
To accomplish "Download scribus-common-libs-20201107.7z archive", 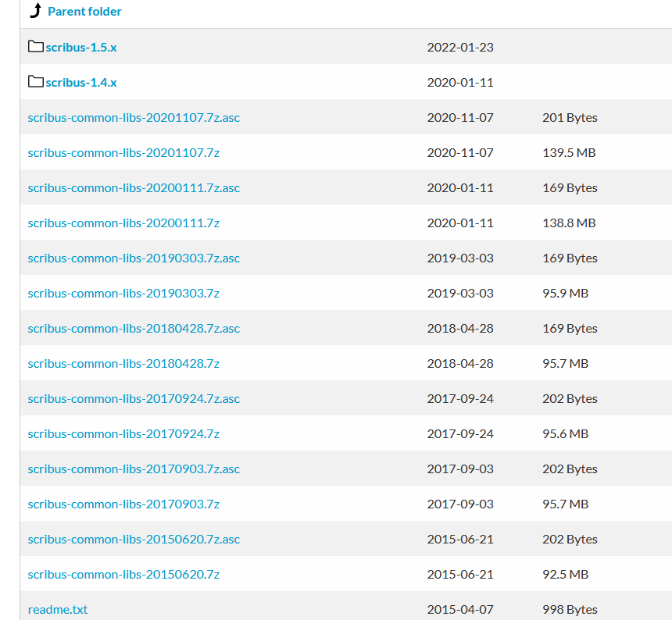I will [x=123, y=153].
